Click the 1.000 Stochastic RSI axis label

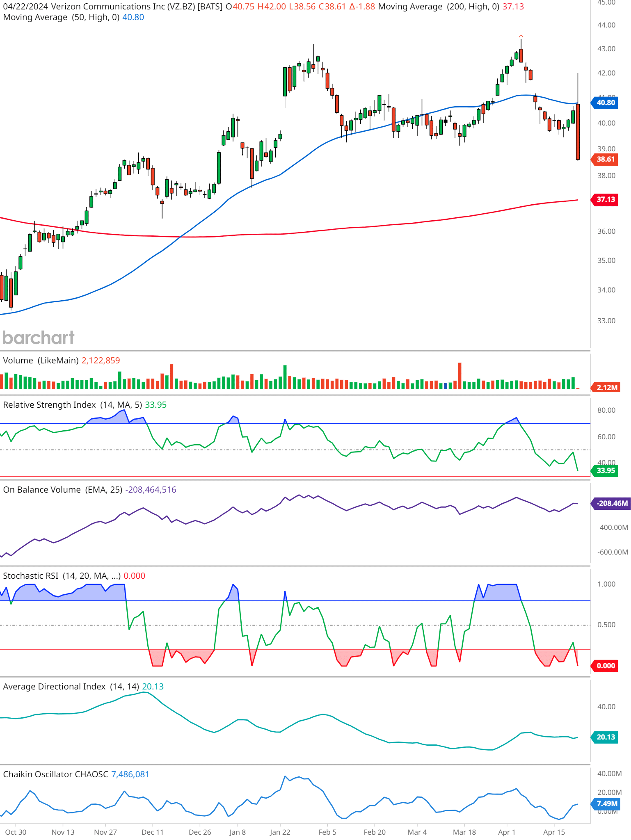click(606, 584)
